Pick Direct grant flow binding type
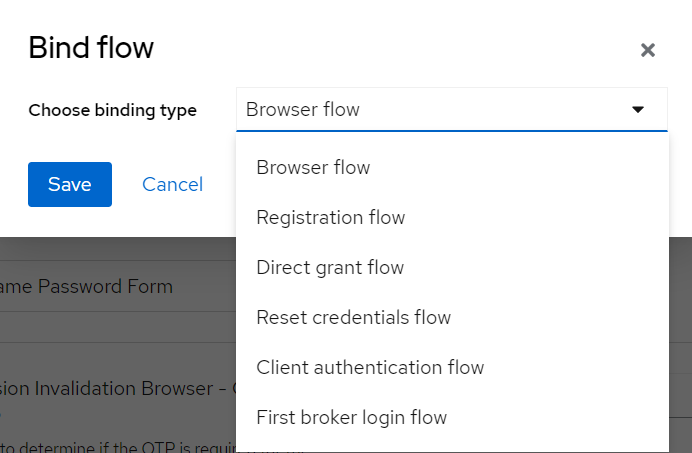 tap(330, 268)
